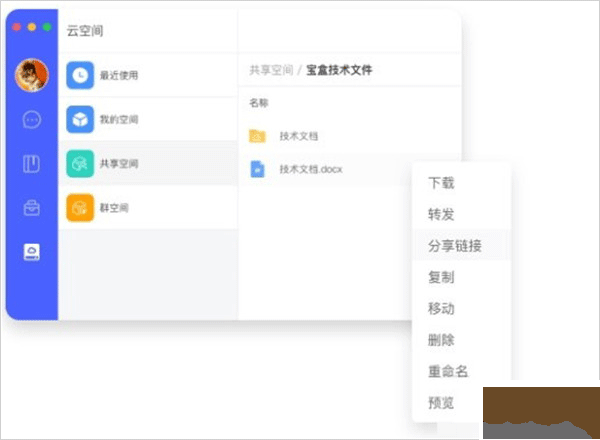Click the user avatar in the sidebar
600x440 pixels.
coord(31,74)
